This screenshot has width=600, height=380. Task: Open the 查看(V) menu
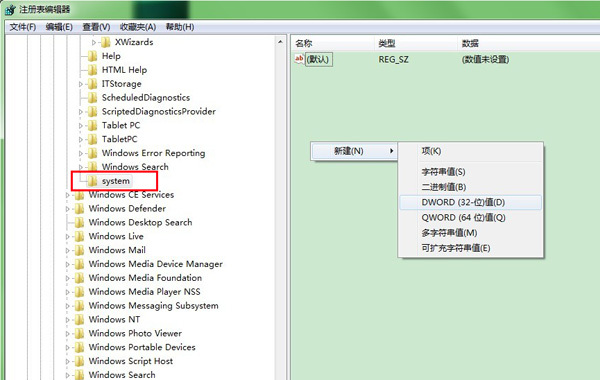pos(96,27)
